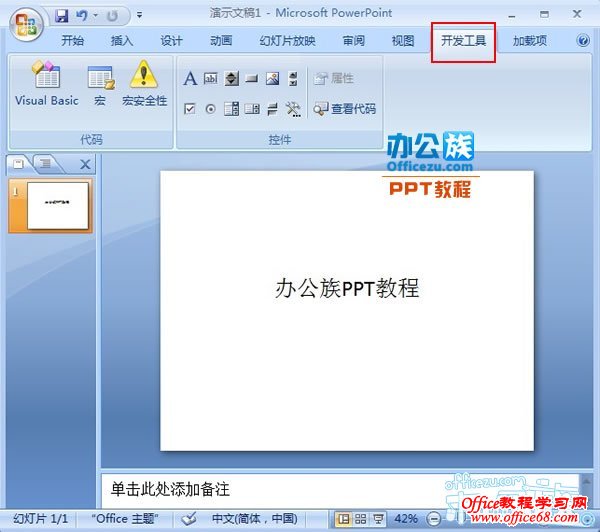Repeat the last action with Redo
This screenshot has height=532, width=600.
112,16
